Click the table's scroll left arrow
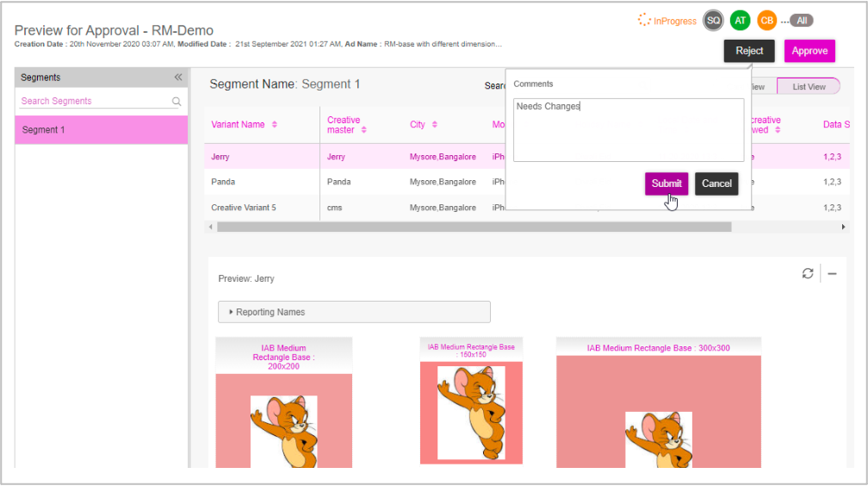 pos(210,227)
